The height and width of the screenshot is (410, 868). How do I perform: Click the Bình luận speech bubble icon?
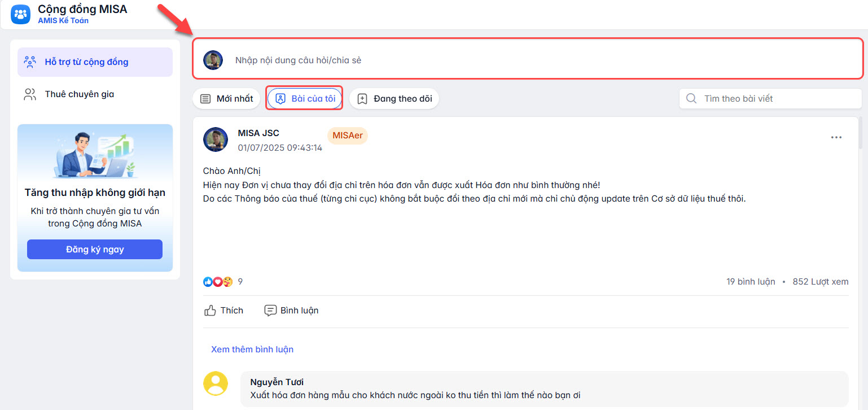pyautogui.click(x=271, y=311)
